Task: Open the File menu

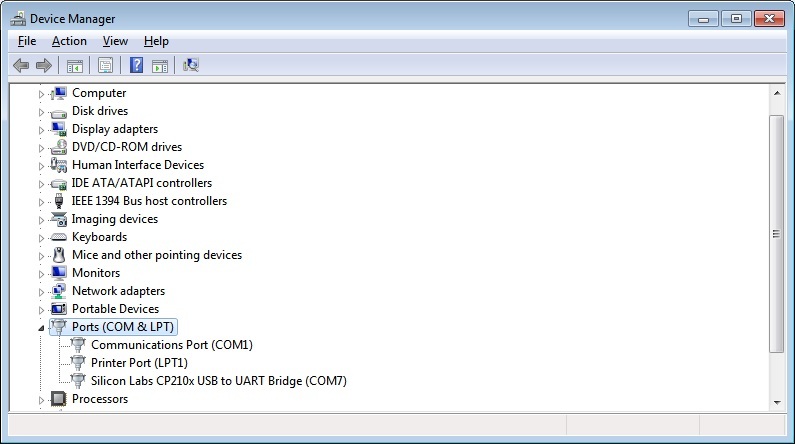Action: pos(27,41)
